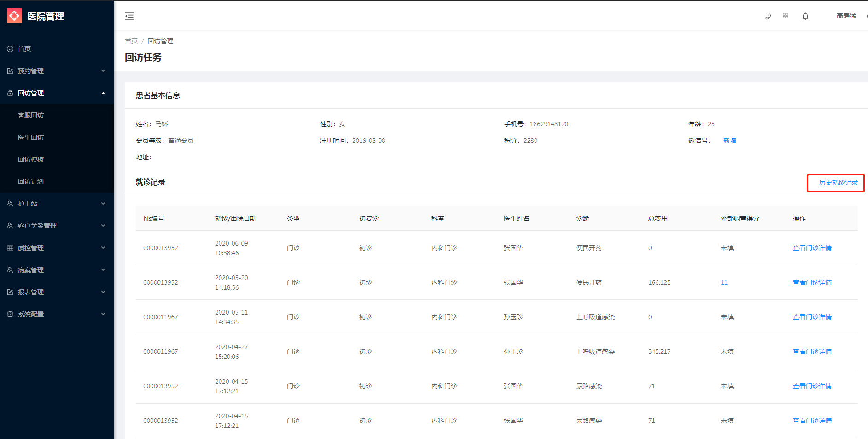Screen dimensions: 868x439
Task: Open the grid apps icon in header
Action: [786, 16]
